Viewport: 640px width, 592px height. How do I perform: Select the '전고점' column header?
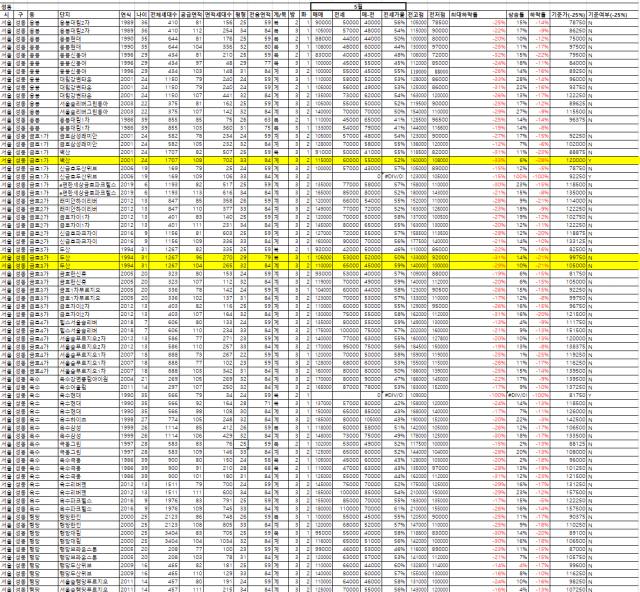tap(416, 14)
